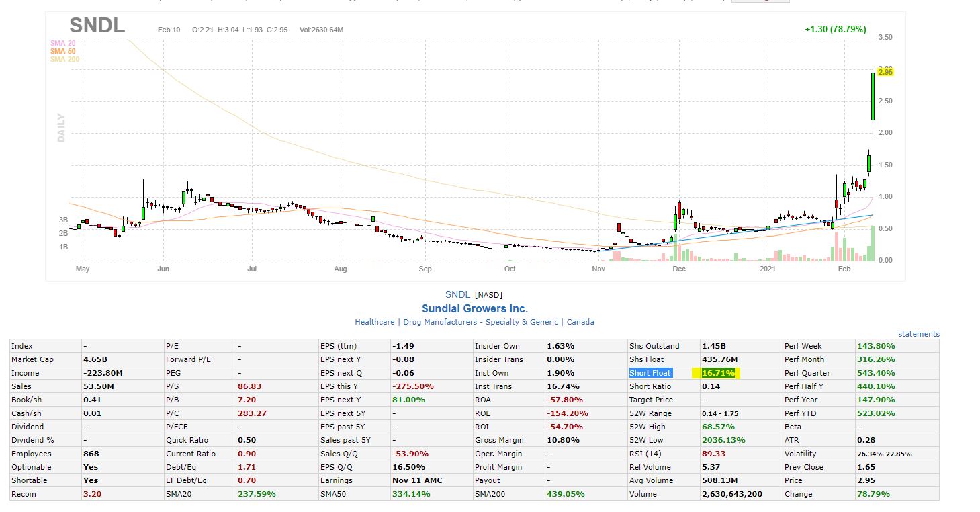Click the SMA50 value 334.14%
Screen dimensions: 980x512
pyautogui.click(x=411, y=494)
